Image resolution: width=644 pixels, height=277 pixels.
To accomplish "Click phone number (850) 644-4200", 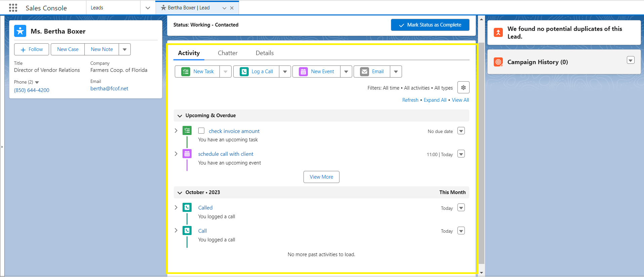I will (x=32, y=90).
